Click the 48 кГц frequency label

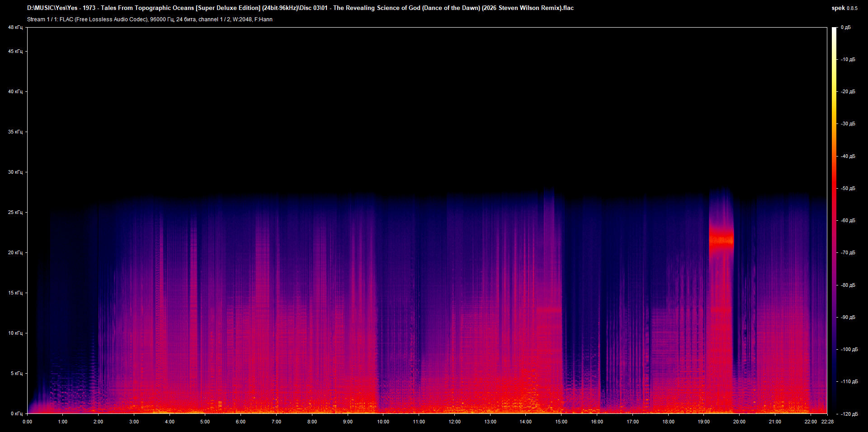[x=15, y=28]
